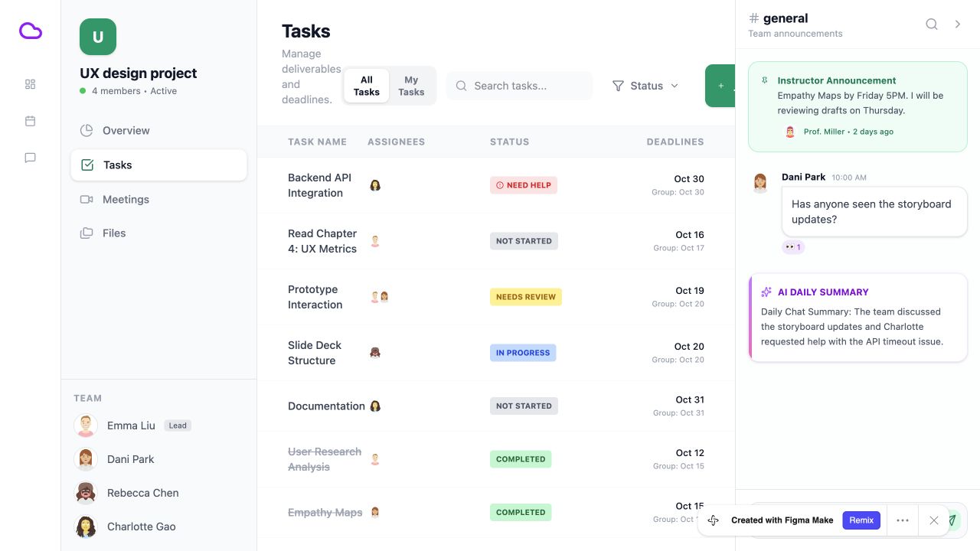This screenshot has height=551, width=980.
Task: Click the purple cloud logo icon
Action: click(31, 31)
